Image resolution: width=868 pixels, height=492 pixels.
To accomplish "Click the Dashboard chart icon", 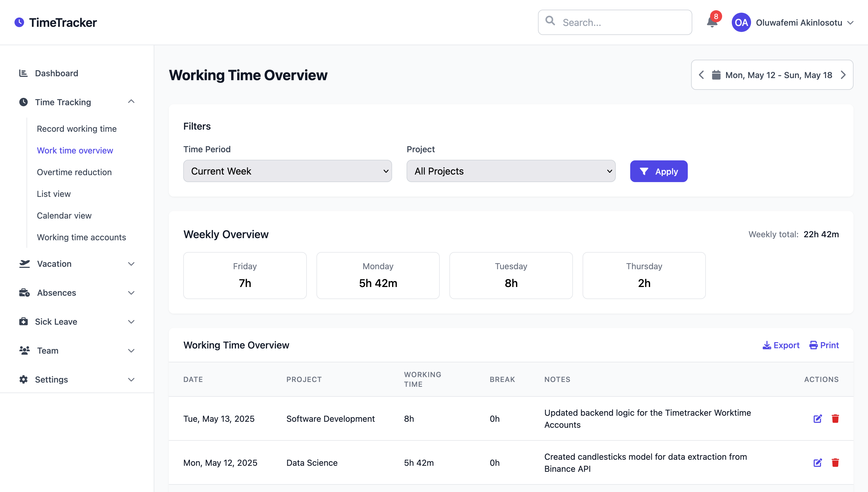I will [x=23, y=73].
